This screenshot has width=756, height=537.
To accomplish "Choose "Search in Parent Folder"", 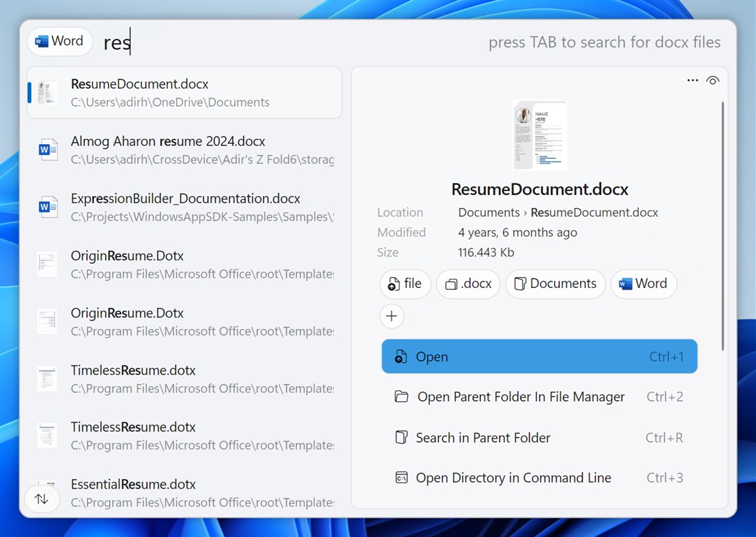I will click(539, 437).
